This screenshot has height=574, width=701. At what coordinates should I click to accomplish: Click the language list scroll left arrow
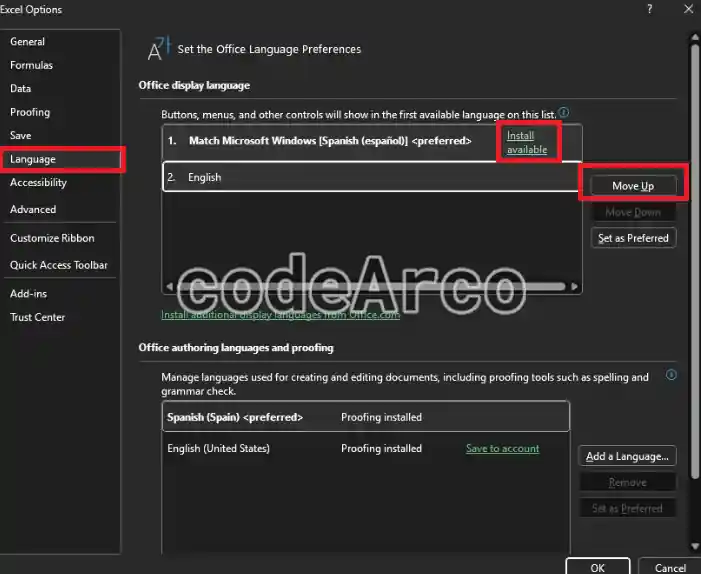[x=169, y=287]
